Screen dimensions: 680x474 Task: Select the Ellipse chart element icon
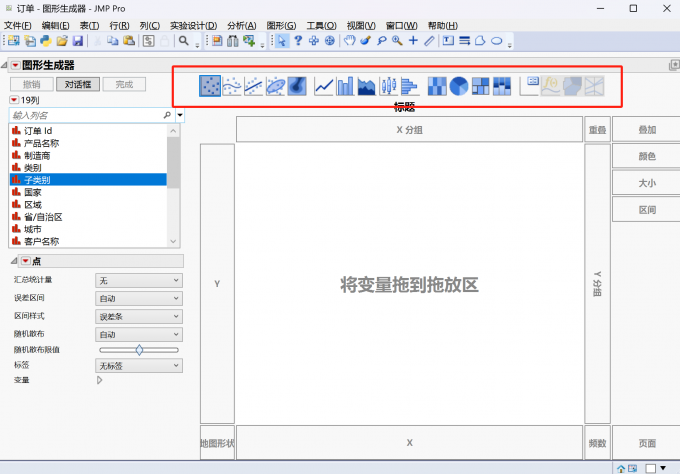[x=275, y=86]
